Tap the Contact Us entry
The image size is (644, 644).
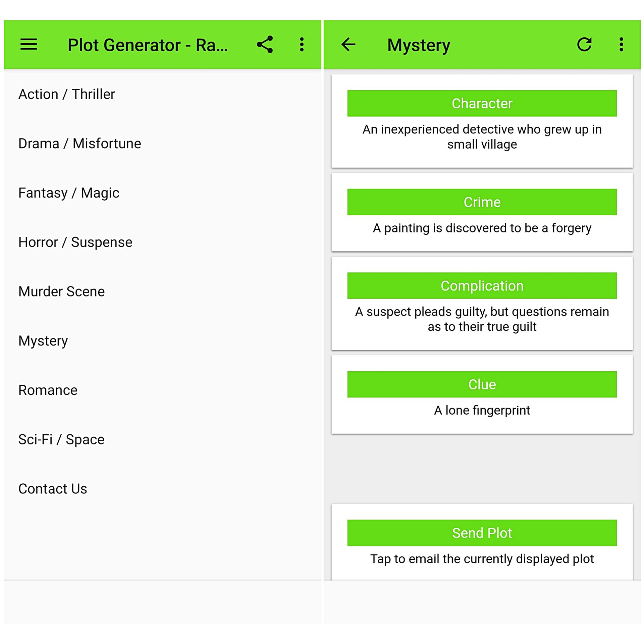(x=163, y=489)
